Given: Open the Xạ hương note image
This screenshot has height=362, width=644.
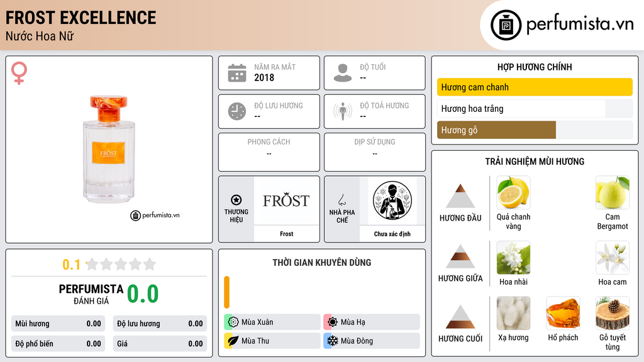Looking at the screenshot, I should pyautogui.click(x=513, y=313).
